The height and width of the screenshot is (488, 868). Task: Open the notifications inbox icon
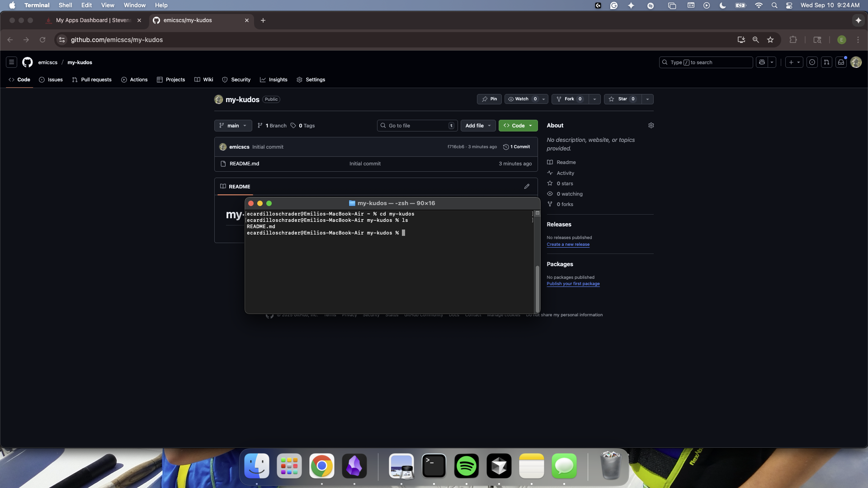click(x=841, y=62)
